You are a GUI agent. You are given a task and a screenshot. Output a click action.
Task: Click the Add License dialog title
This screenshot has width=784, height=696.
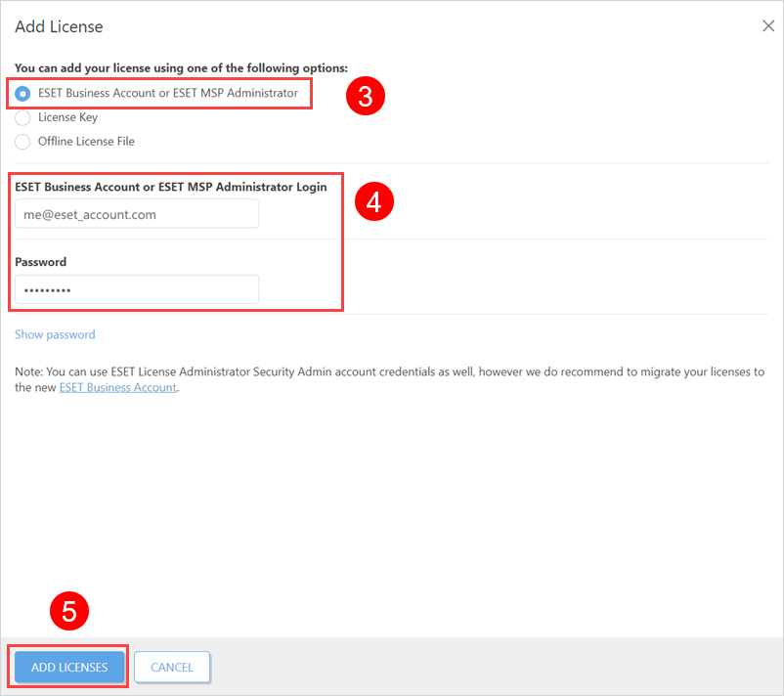[x=59, y=26]
